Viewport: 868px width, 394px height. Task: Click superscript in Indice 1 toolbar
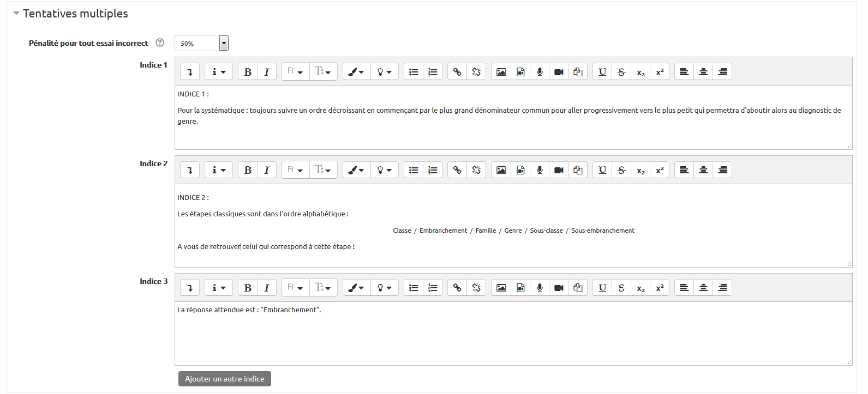click(660, 72)
